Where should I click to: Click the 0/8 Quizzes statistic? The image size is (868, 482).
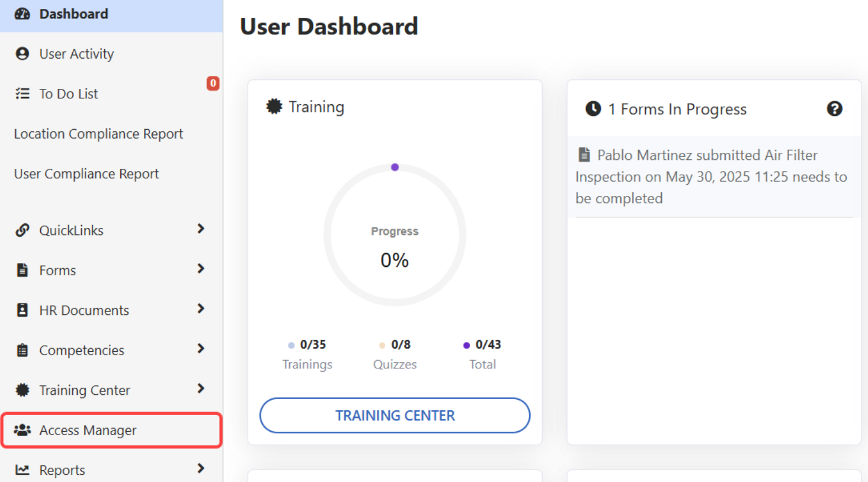coord(395,354)
